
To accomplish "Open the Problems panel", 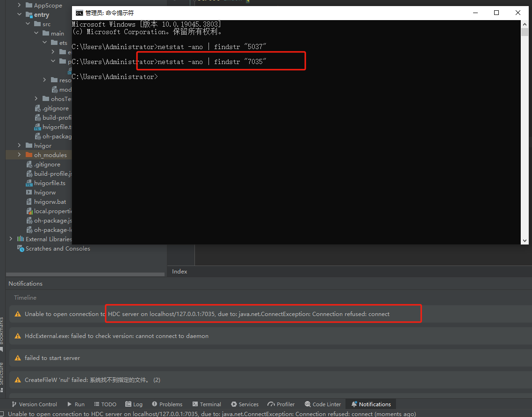I will (x=167, y=404).
